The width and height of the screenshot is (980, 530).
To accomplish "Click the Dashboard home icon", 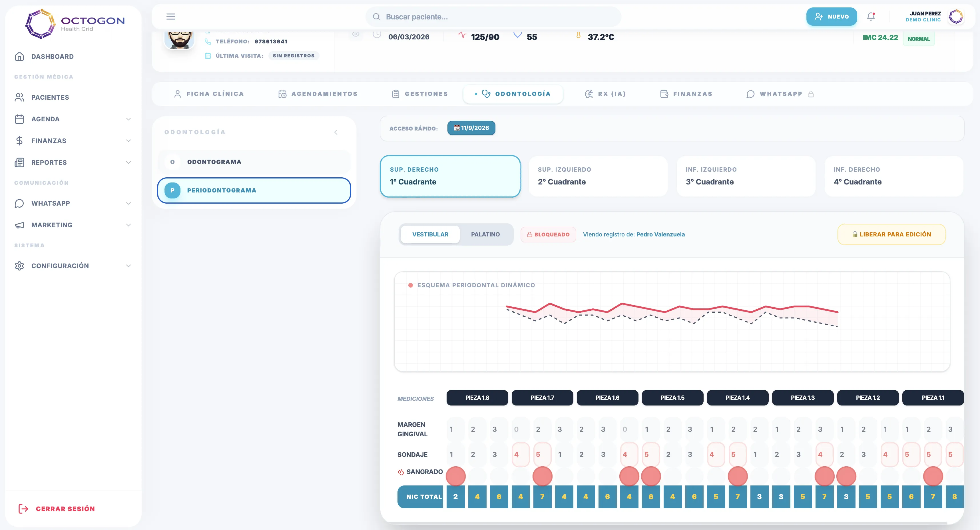I will [19, 56].
